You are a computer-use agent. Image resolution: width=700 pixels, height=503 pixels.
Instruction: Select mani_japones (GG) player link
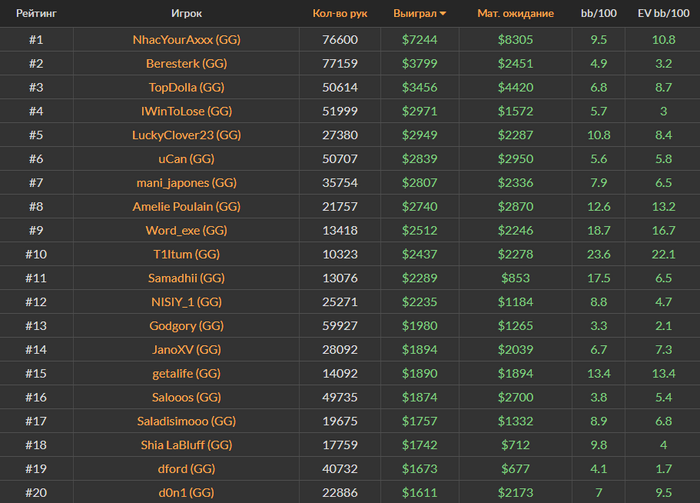(186, 183)
